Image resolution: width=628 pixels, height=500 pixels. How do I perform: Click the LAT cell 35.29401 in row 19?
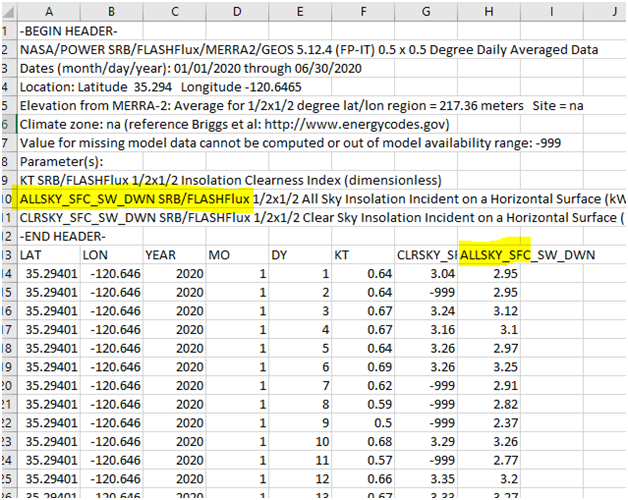(49, 367)
